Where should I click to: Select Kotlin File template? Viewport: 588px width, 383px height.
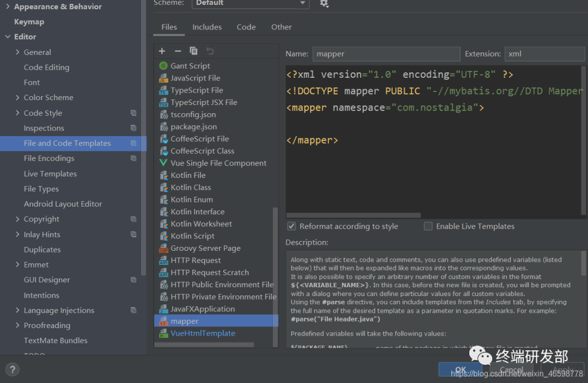(x=188, y=175)
